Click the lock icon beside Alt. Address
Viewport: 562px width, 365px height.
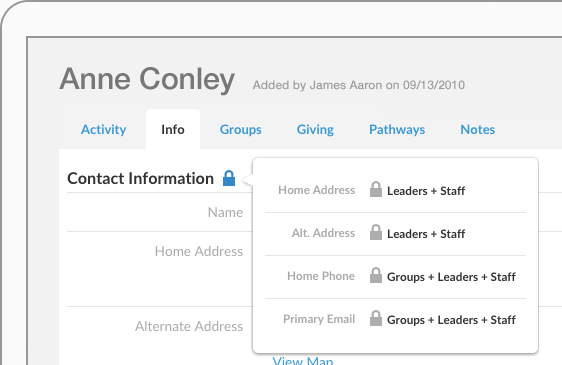pos(376,232)
